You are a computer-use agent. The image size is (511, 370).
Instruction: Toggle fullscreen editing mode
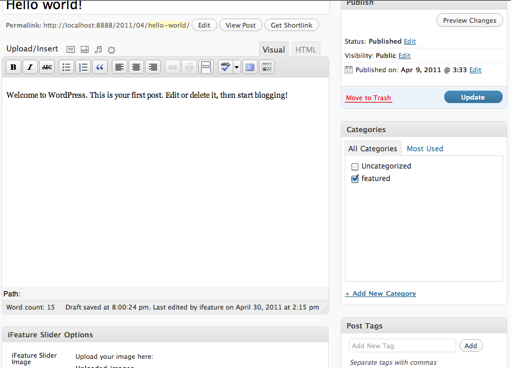[250, 67]
